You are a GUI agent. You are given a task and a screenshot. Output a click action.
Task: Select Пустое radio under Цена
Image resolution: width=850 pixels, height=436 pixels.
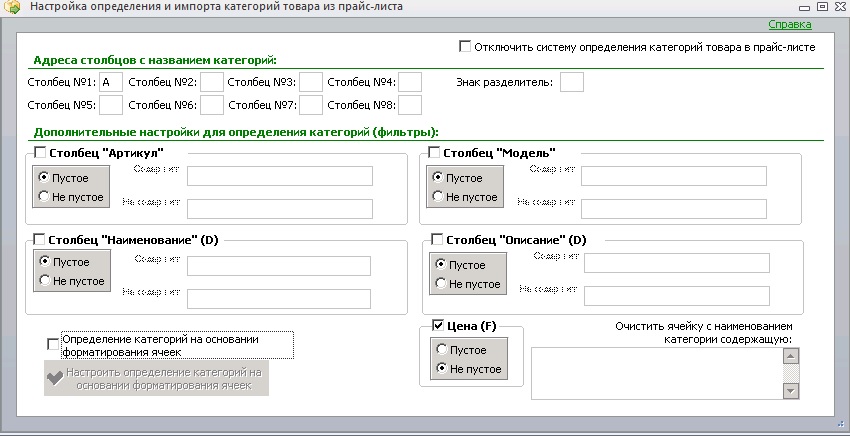(441, 349)
